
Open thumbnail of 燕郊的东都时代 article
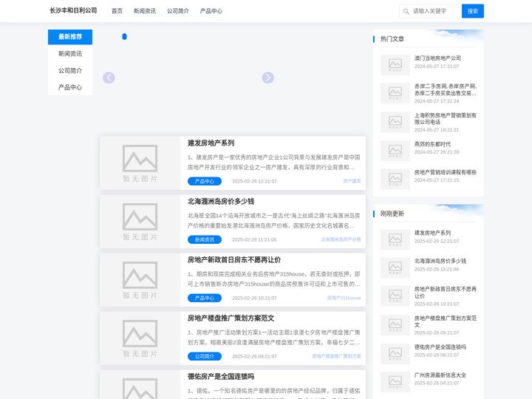click(395, 151)
